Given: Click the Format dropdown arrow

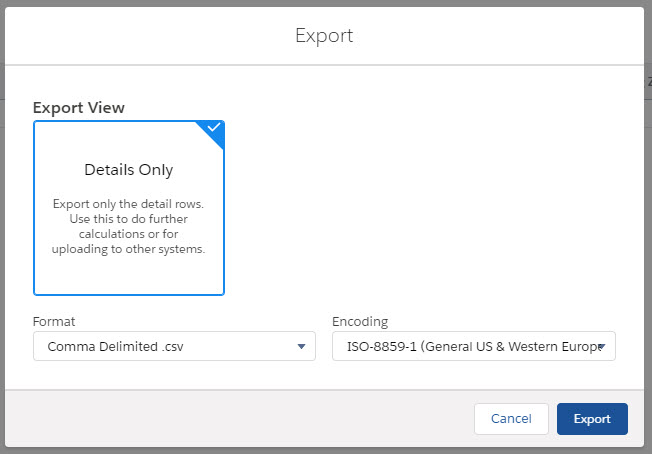Looking at the screenshot, I should tap(301, 347).
